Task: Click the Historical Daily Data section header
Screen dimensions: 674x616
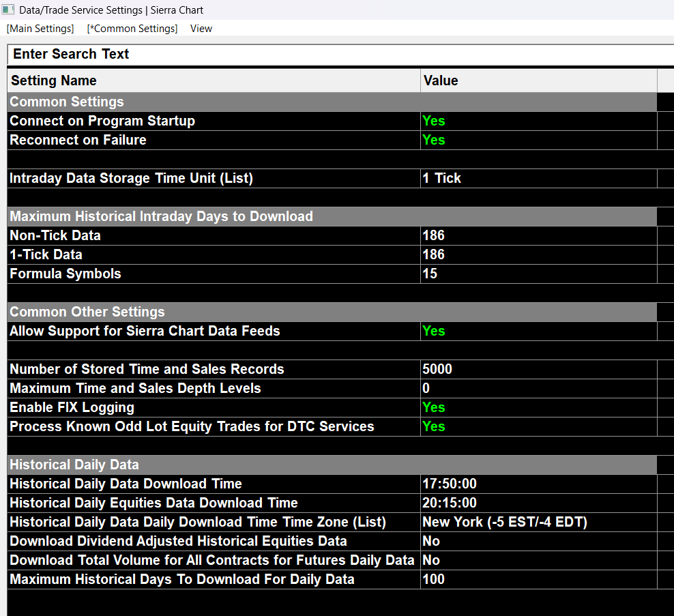Action: [332, 465]
